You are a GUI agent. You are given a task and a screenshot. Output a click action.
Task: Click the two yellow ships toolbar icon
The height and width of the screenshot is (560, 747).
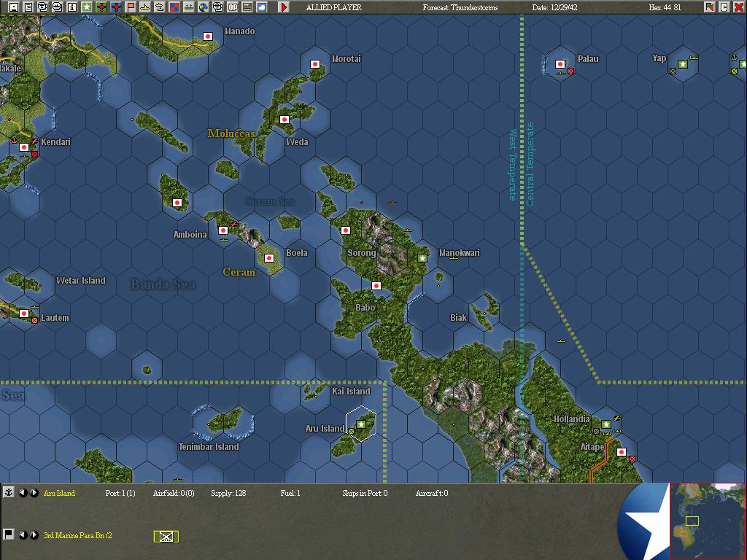tap(160, 7)
